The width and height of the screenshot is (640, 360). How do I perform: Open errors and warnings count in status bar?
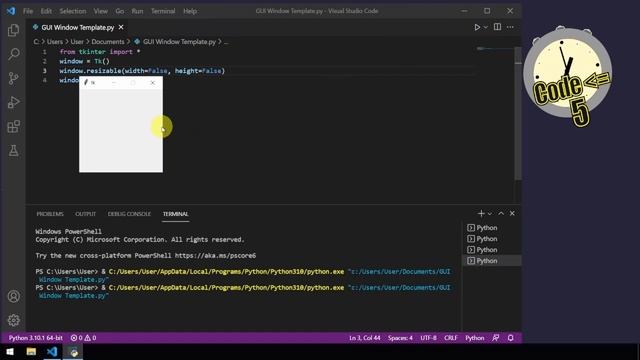point(83,338)
